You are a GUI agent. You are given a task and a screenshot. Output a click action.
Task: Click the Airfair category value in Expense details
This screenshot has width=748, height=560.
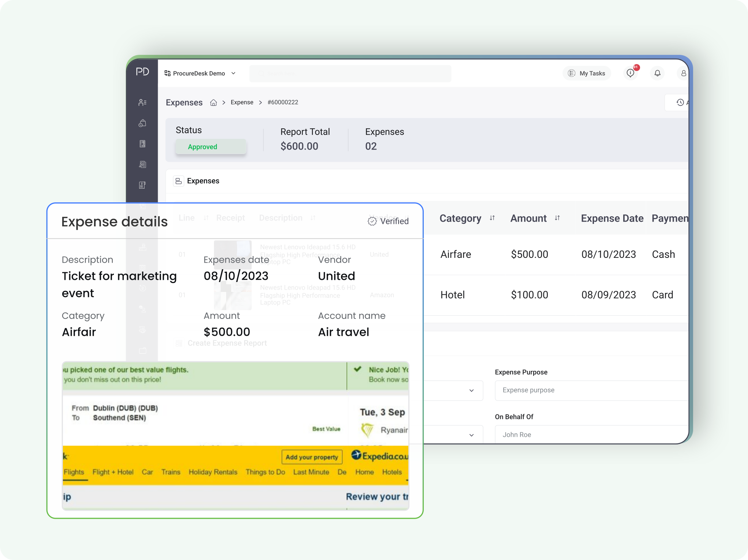79,332
